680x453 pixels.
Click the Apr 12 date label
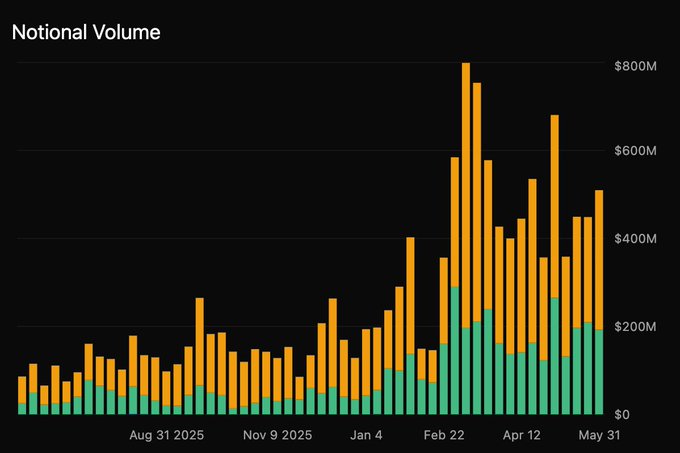[522, 435]
